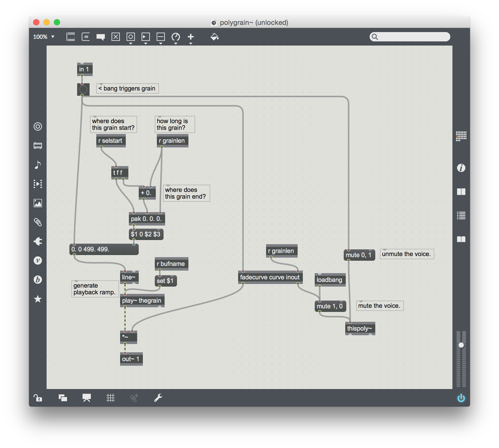Screen dimensions: 499x448
Task: Select the 'play~ thegrain' object
Action: (x=142, y=301)
